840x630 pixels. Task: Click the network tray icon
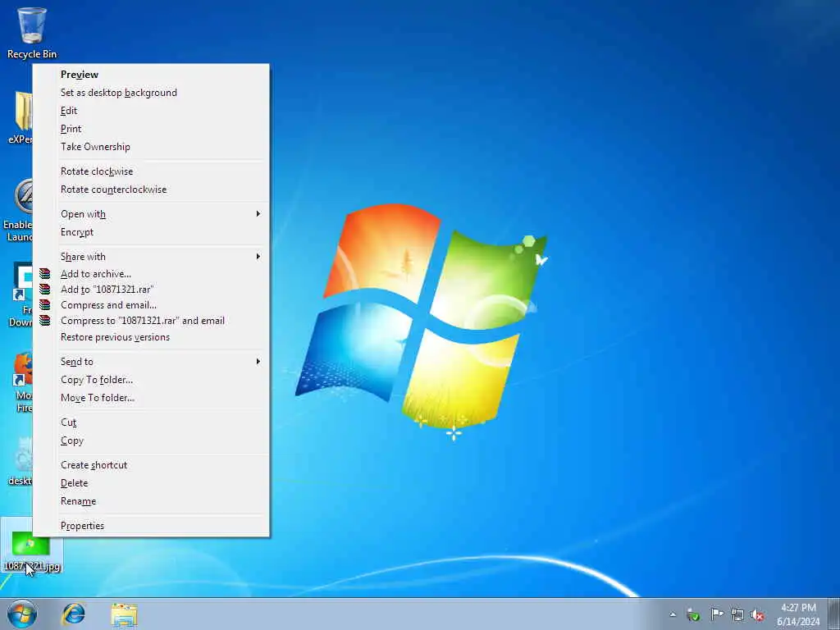pyautogui.click(x=737, y=615)
